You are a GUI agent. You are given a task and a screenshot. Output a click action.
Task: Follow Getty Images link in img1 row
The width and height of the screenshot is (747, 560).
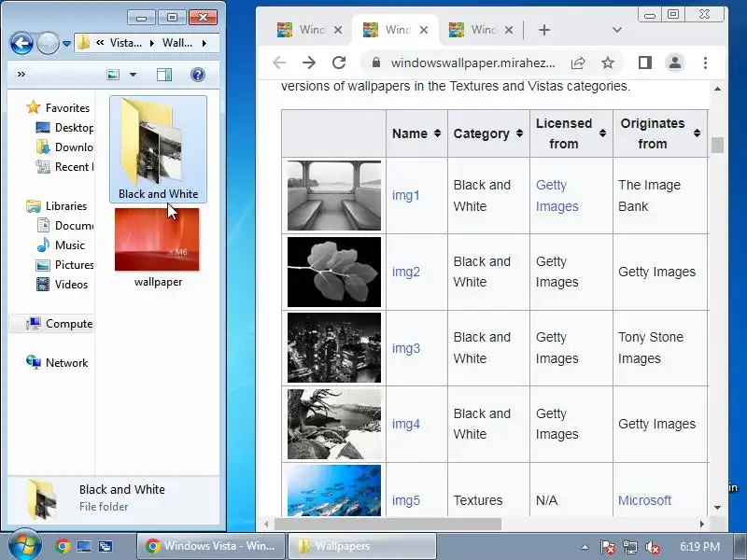557,196
